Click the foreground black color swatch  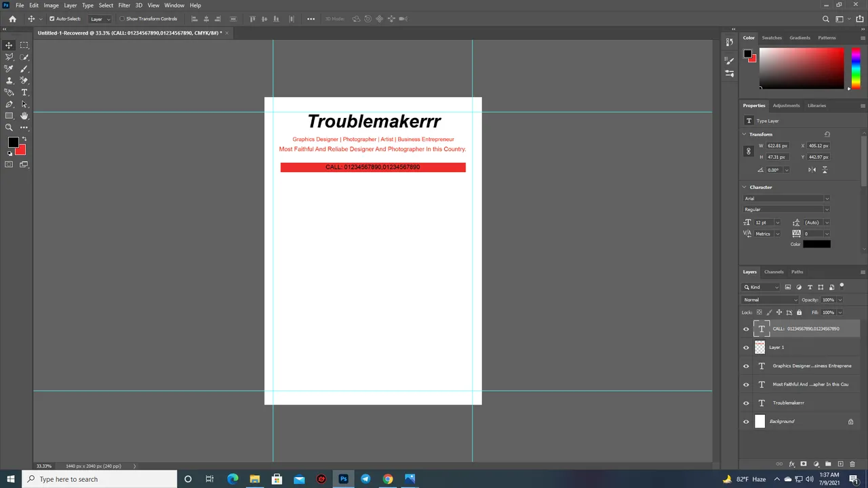click(12, 142)
